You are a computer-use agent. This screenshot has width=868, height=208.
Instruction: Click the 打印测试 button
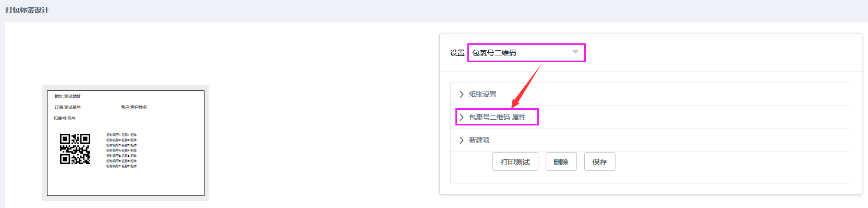[x=515, y=162]
